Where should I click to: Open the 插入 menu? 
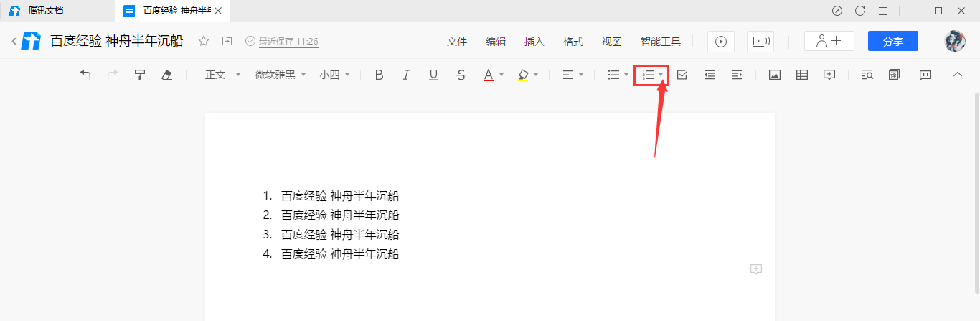[534, 42]
